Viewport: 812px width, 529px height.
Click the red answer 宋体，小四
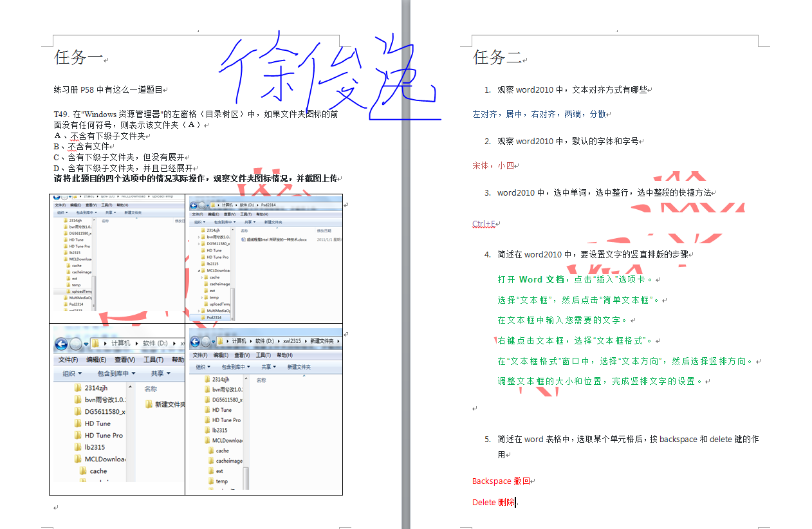pos(494,165)
